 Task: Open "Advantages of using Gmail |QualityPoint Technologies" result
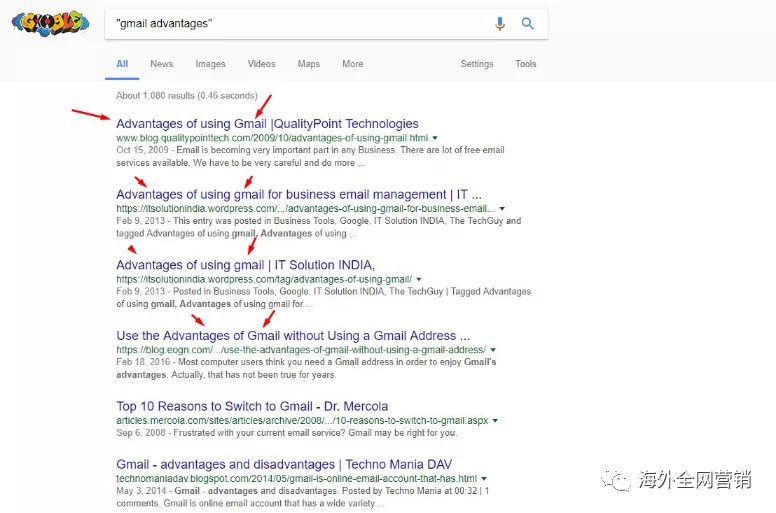(x=267, y=124)
